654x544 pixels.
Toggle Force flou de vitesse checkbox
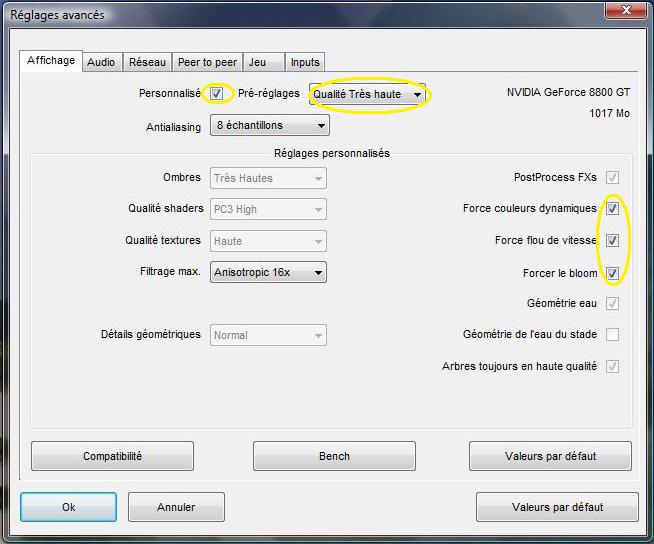(612, 240)
